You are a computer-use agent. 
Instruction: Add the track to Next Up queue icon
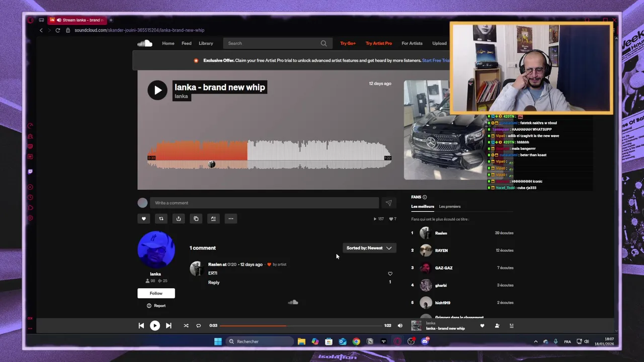(213, 219)
